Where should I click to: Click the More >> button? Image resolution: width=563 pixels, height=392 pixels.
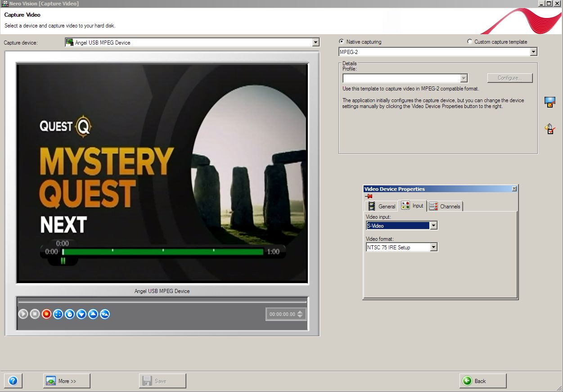(x=67, y=381)
